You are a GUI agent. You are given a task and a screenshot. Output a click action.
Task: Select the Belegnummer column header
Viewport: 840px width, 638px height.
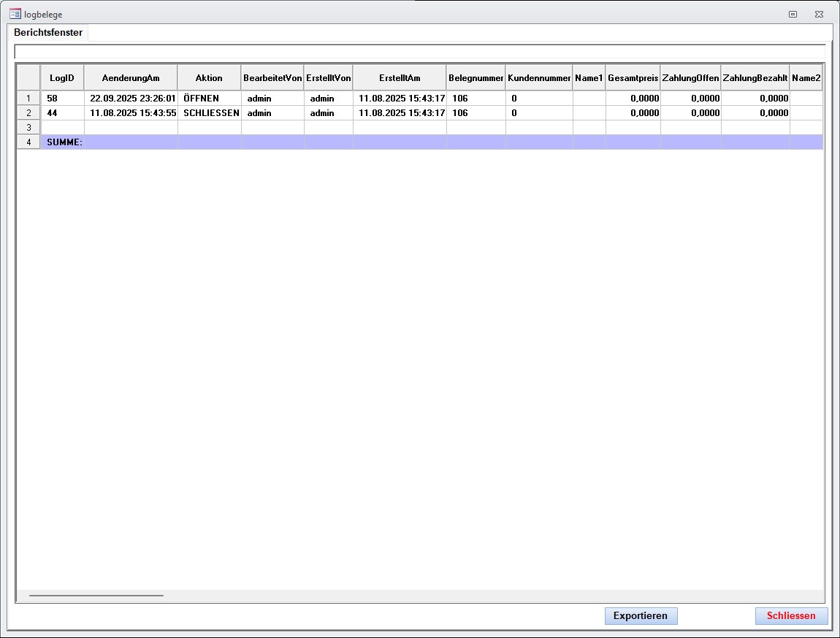[x=476, y=78]
